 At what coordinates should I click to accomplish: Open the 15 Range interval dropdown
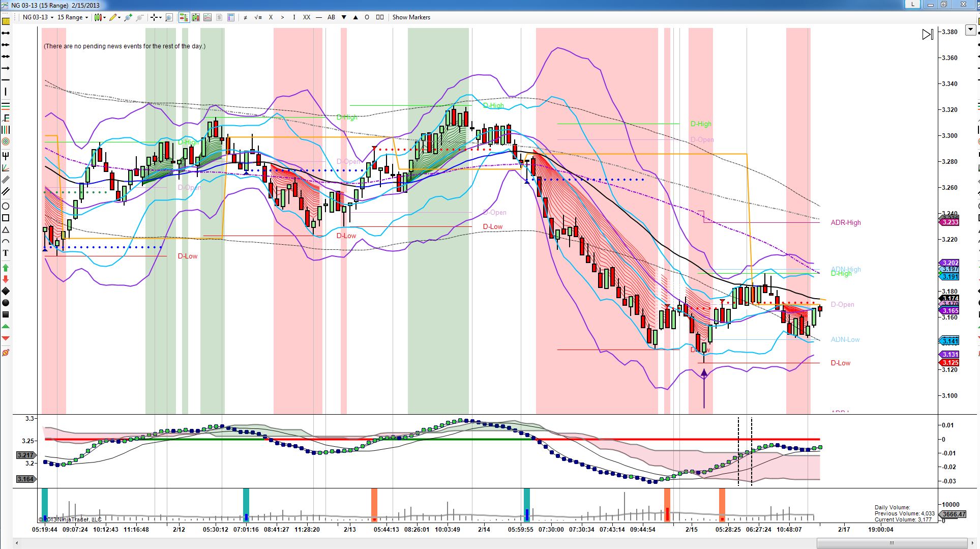click(x=72, y=17)
